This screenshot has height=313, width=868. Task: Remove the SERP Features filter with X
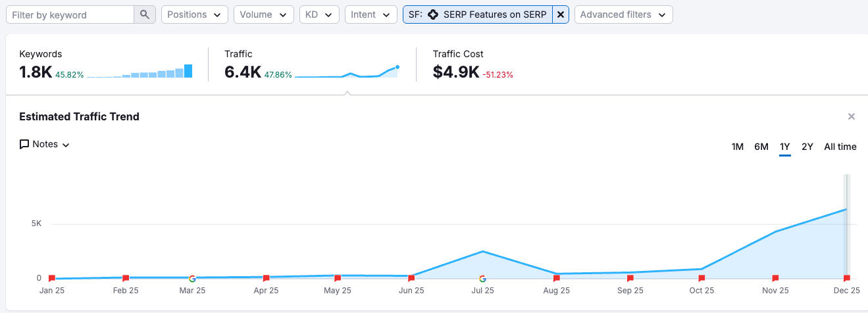point(561,14)
